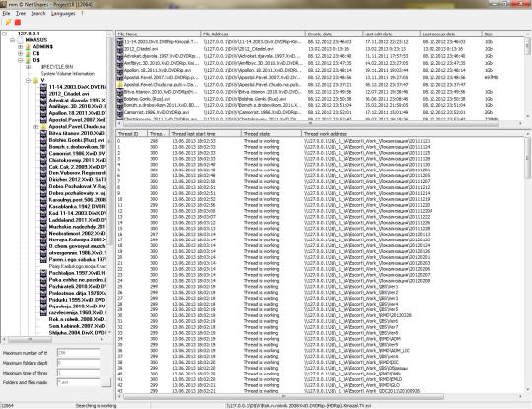Collapse the MMASUS tree node
This screenshot has width=532, height=409.
point(12,40)
